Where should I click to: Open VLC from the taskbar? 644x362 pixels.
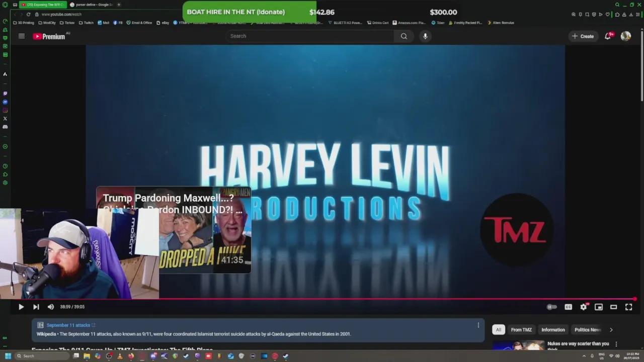[x=120, y=356]
